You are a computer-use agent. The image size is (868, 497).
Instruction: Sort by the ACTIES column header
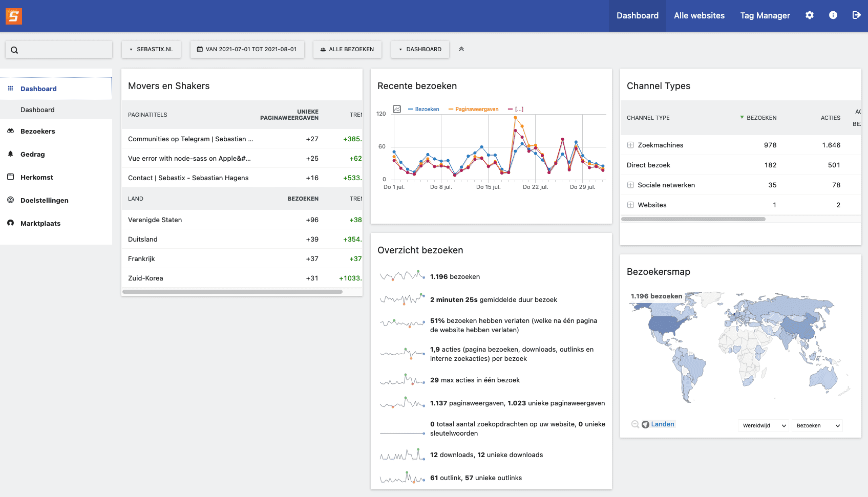pyautogui.click(x=831, y=118)
